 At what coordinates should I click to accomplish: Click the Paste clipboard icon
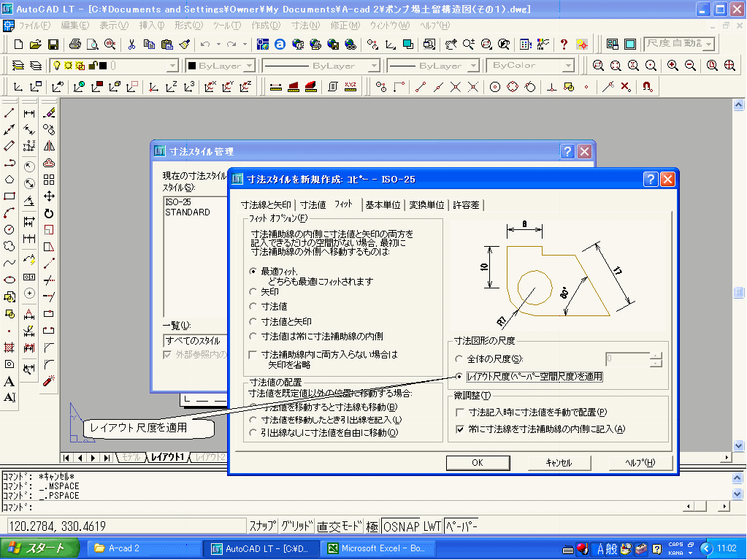pyautogui.click(x=166, y=45)
